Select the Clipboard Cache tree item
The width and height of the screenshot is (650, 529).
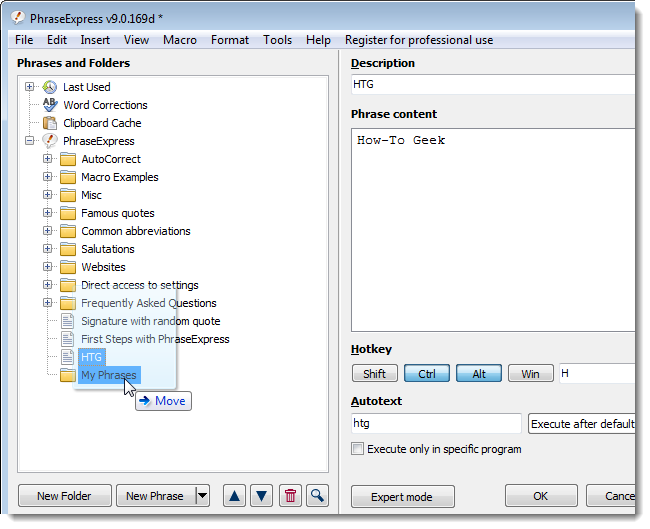[102, 123]
